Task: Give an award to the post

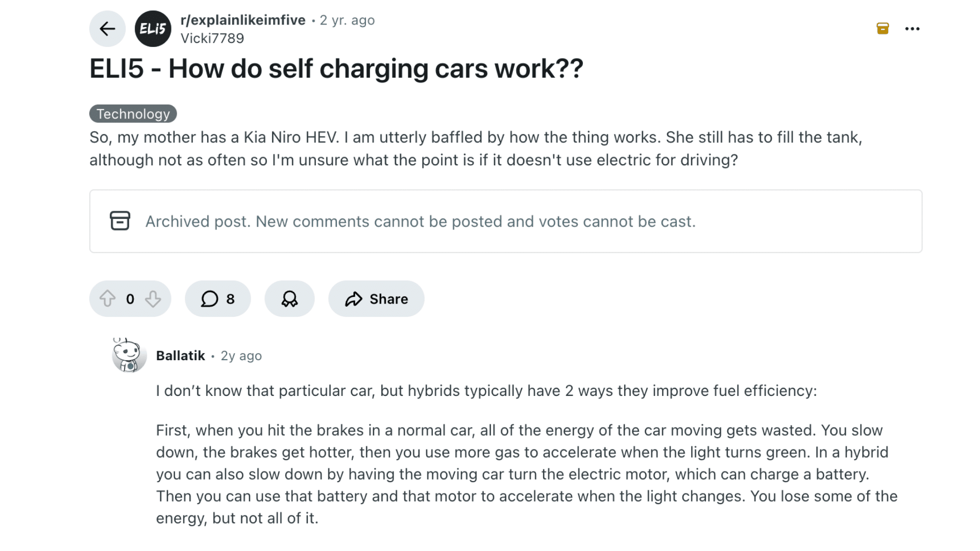Action: (289, 298)
